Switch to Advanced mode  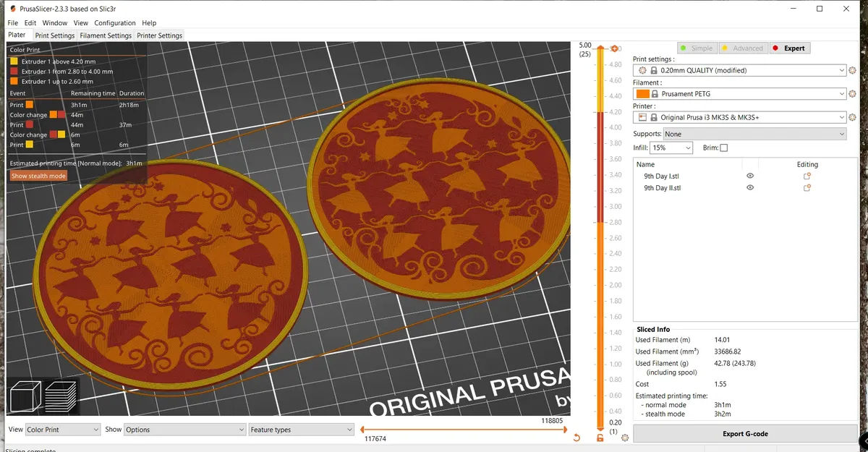tap(742, 48)
